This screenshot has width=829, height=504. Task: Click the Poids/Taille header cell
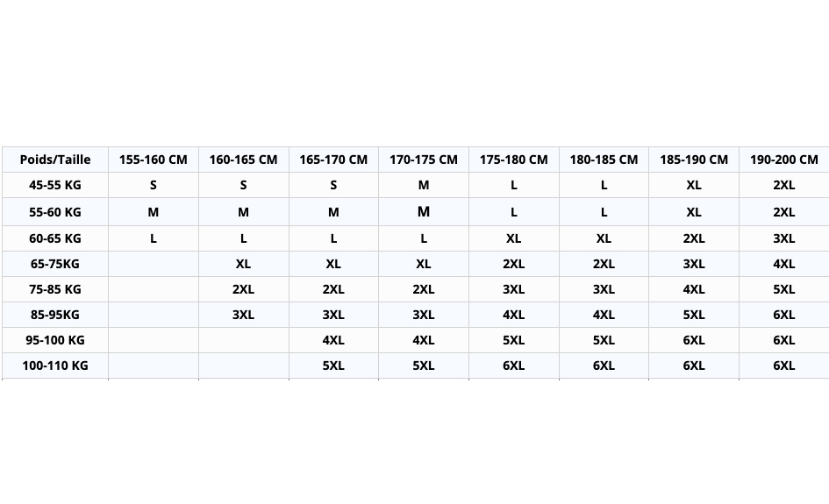[55, 160]
